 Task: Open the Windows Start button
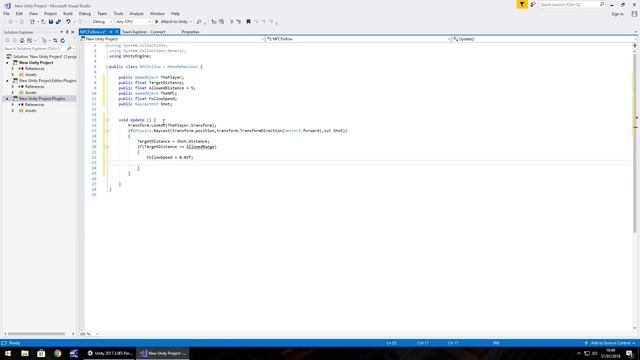coord(8,353)
